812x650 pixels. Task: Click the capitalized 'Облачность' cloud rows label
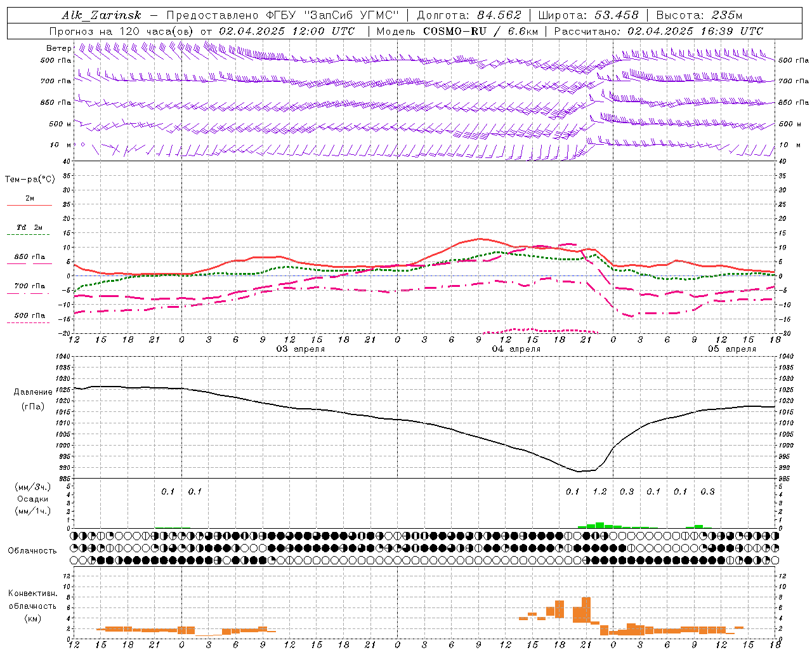[x=32, y=550]
